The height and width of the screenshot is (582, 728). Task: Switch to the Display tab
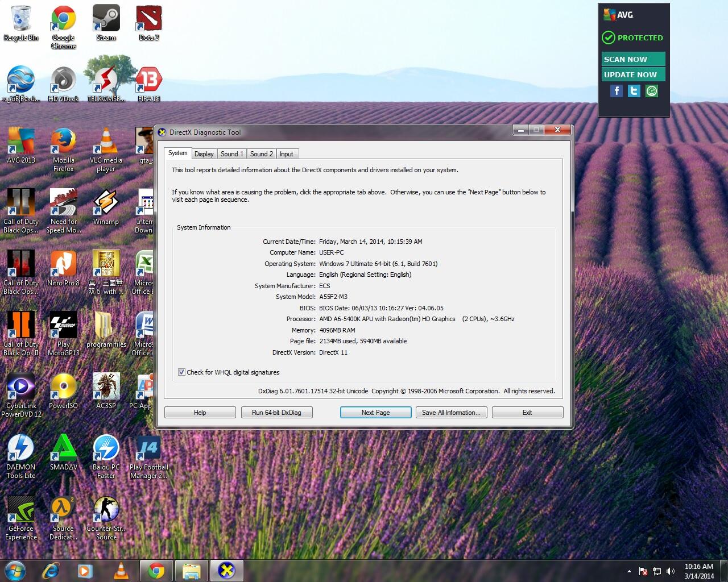tap(204, 154)
